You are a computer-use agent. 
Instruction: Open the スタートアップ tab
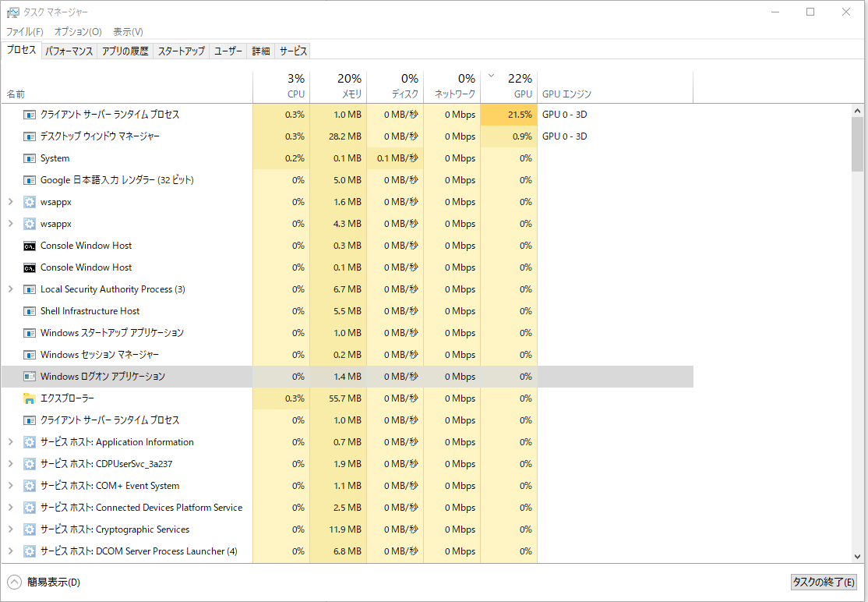181,51
